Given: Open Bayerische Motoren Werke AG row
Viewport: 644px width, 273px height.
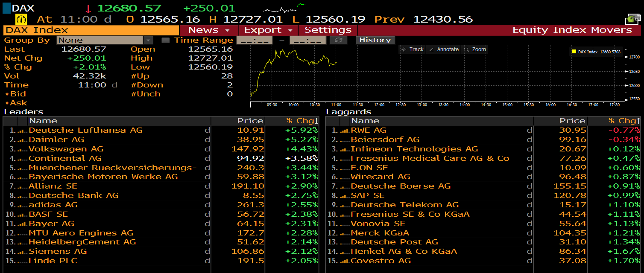Looking at the screenshot, I should (x=103, y=177).
